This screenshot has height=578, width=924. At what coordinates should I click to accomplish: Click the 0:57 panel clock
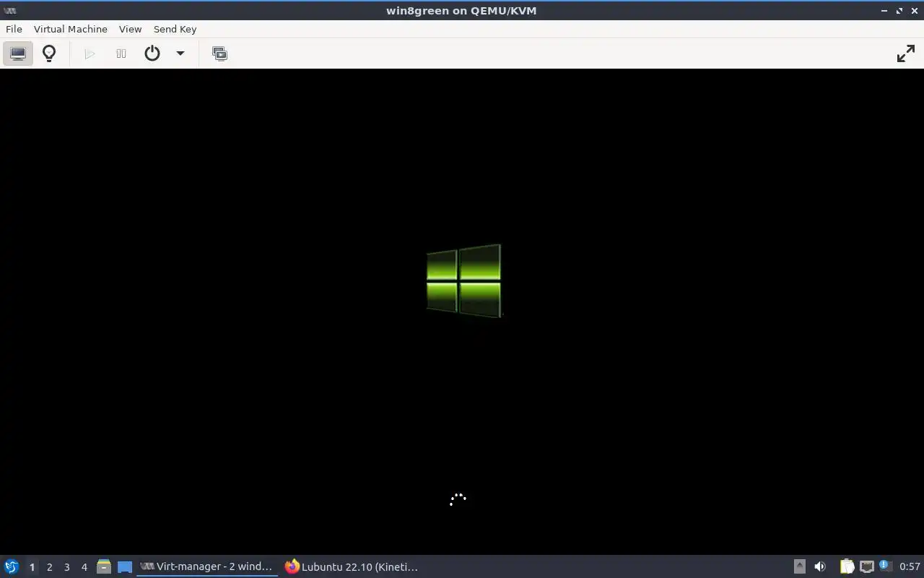910,566
